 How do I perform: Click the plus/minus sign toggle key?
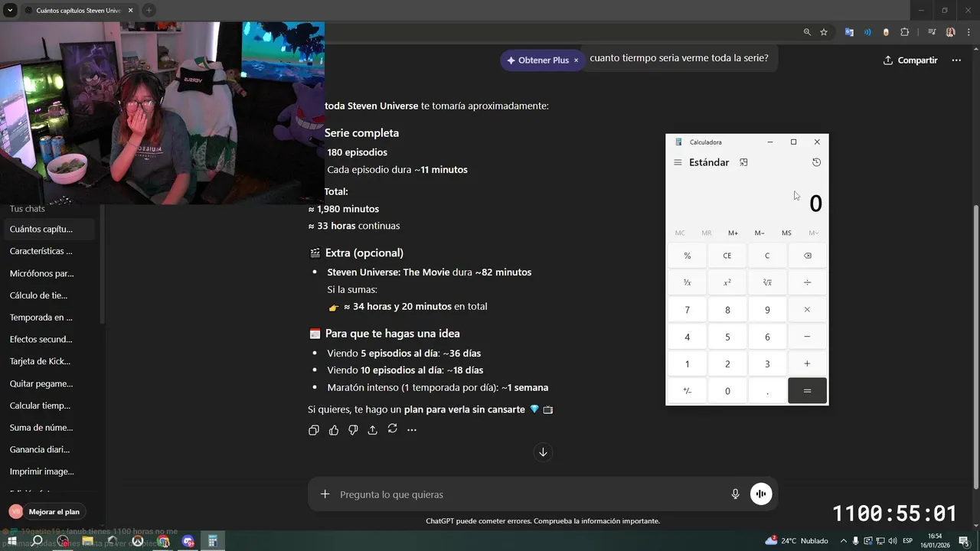[x=688, y=390]
